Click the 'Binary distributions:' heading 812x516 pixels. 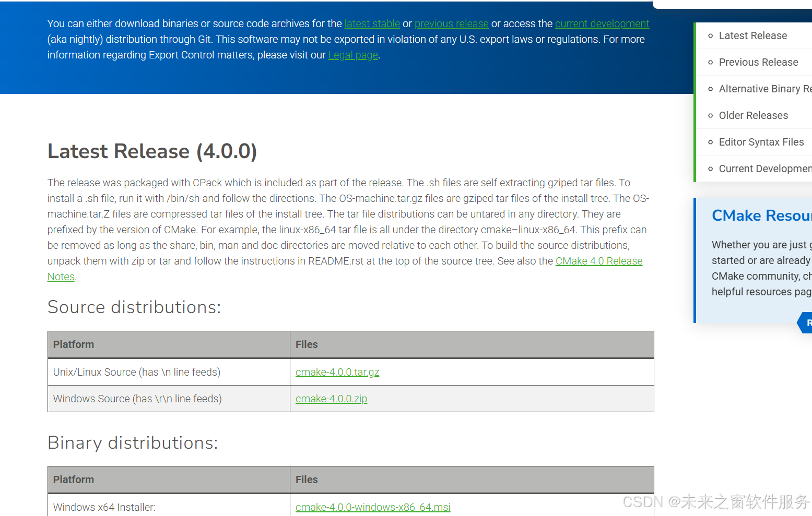[x=133, y=443]
